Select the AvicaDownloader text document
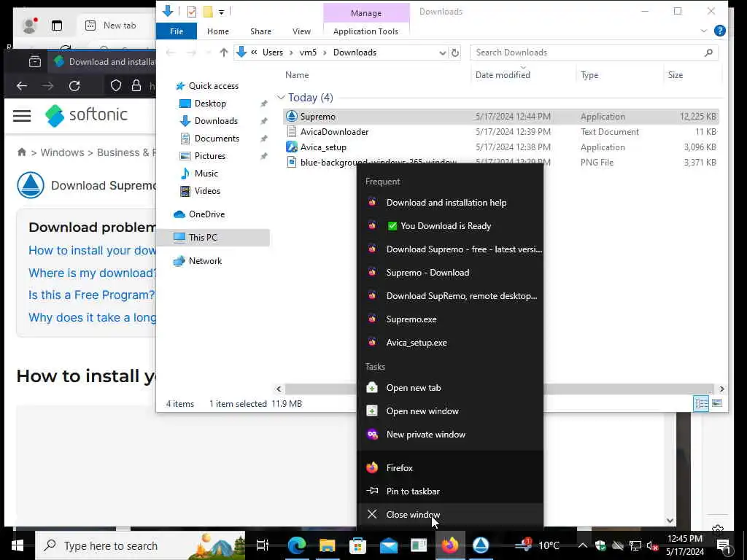Viewport: 747px width, 560px height. tap(500, 131)
